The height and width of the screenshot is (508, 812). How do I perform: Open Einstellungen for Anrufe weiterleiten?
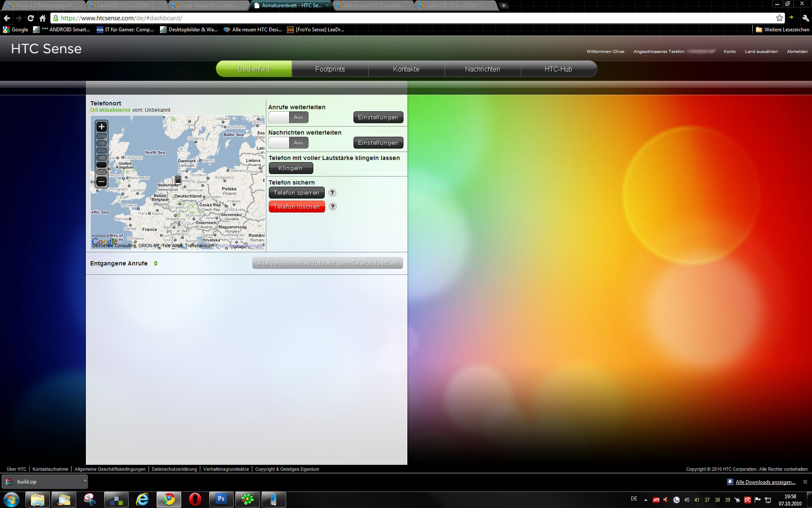[378, 117]
